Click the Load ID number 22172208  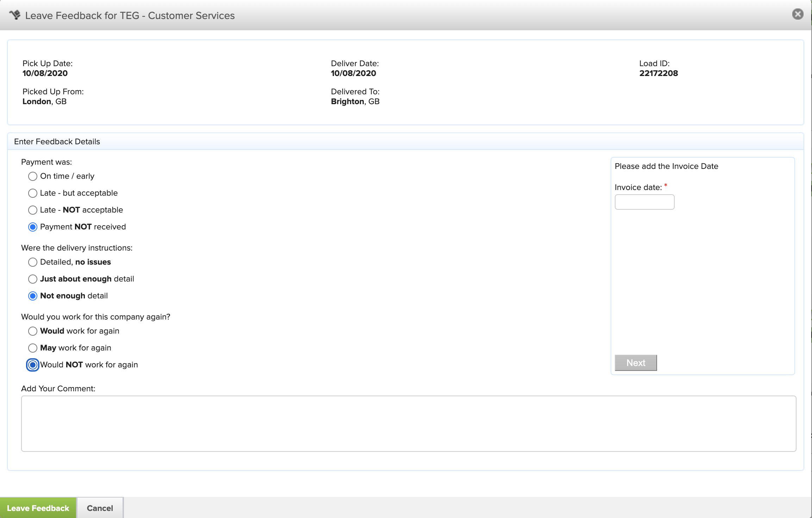pos(658,73)
